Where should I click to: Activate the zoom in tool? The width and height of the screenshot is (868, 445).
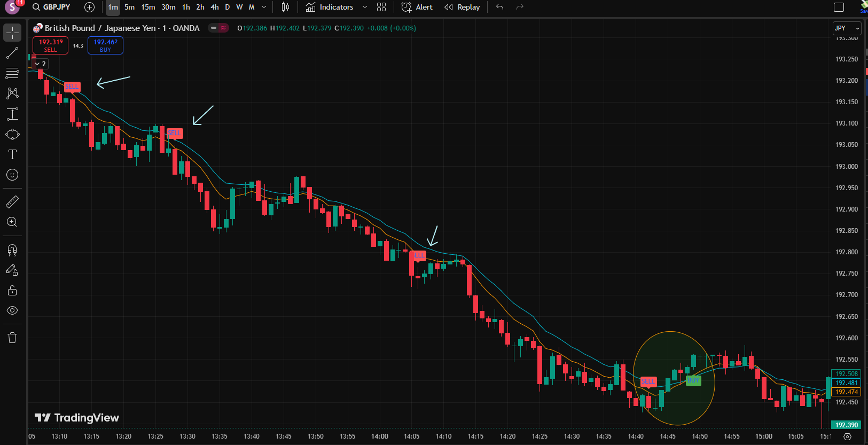12,222
